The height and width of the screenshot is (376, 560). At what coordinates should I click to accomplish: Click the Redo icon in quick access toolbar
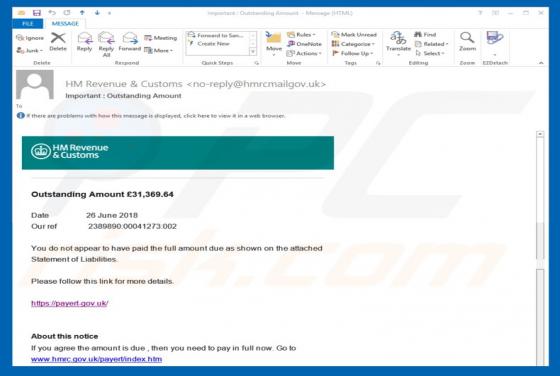[x=67, y=13]
